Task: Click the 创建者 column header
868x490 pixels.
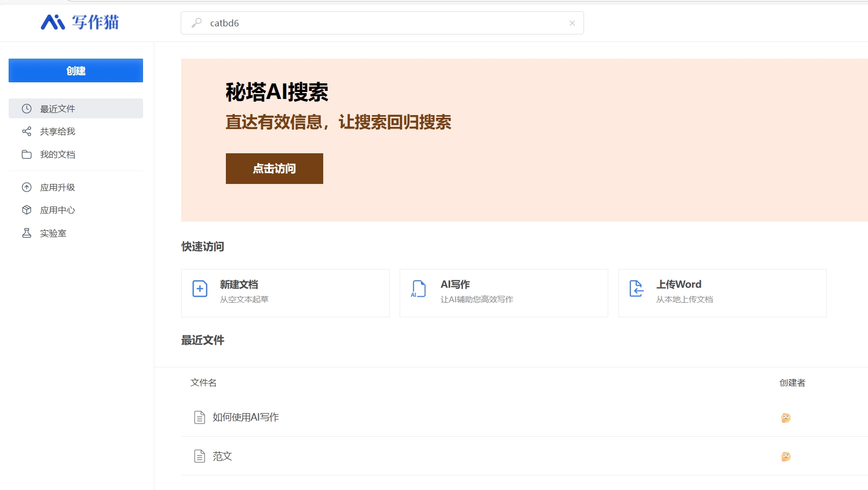Action: pos(792,382)
